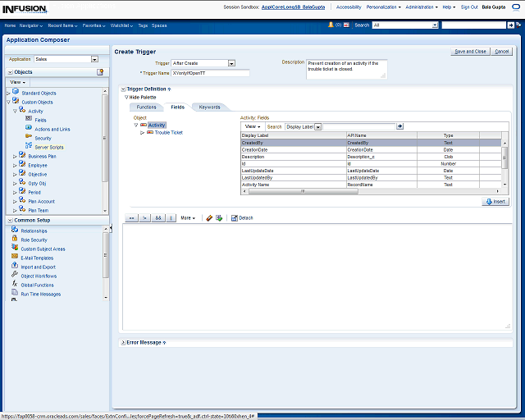Viewport: 525px width, 420px height.
Task: Collapse the Trigger Definition section
Action: tap(123, 89)
